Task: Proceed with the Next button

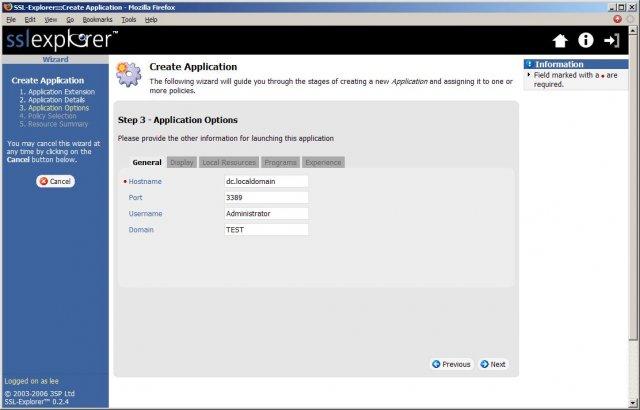Action: (492, 364)
